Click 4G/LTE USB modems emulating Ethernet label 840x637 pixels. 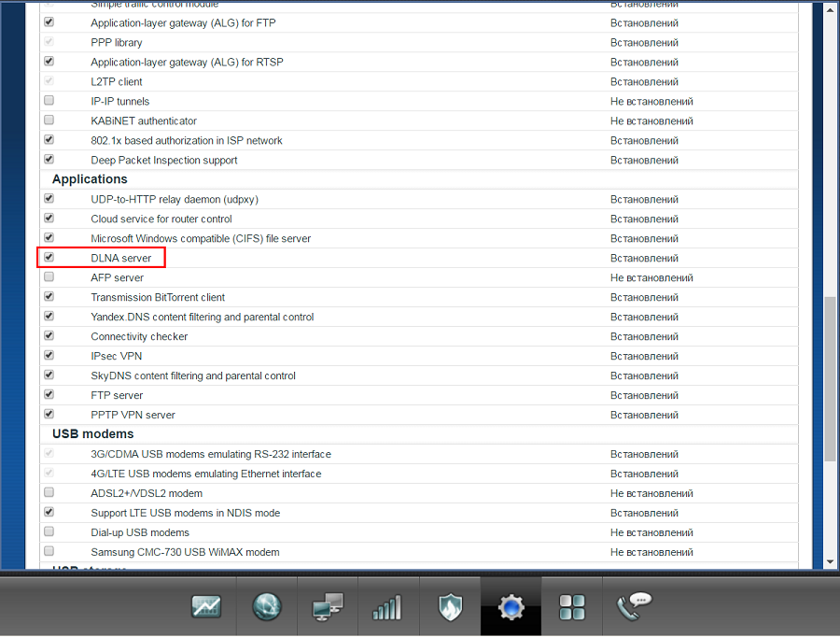(205, 474)
